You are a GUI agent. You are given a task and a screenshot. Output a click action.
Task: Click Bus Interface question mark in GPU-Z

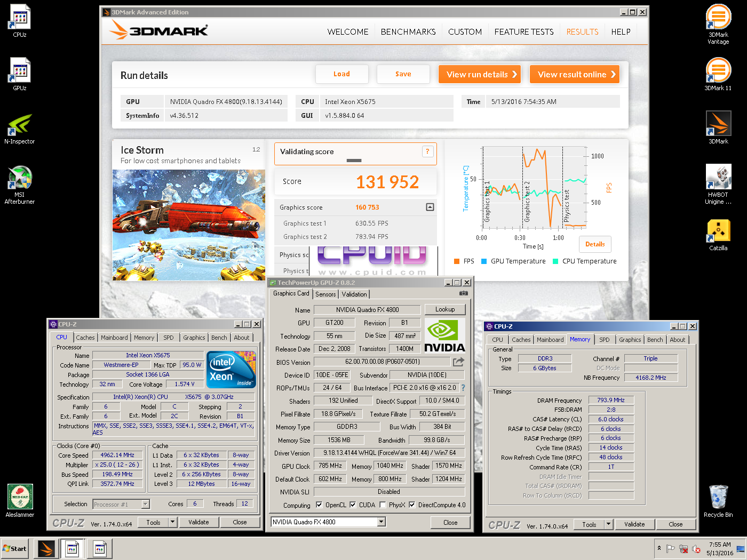pyautogui.click(x=463, y=388)
